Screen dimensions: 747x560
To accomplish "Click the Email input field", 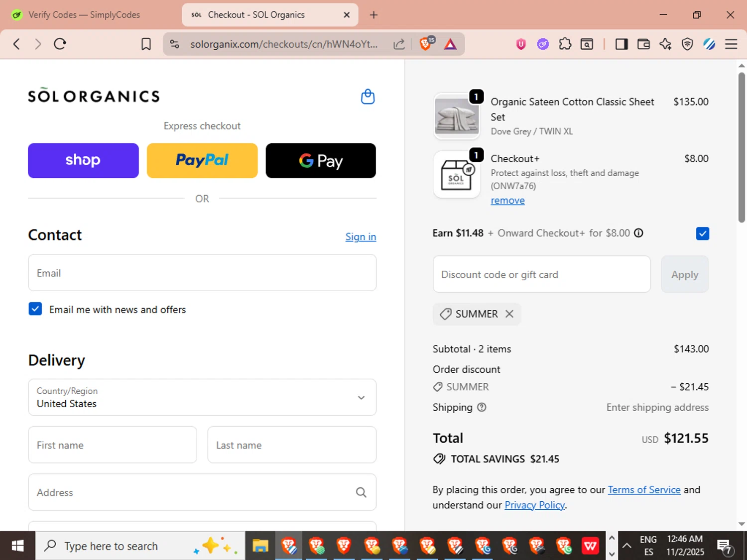I will [202, 273].
